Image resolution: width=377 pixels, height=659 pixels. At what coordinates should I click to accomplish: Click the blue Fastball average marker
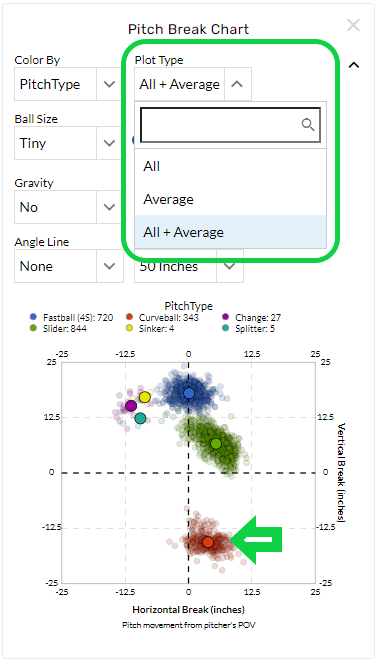189,393
